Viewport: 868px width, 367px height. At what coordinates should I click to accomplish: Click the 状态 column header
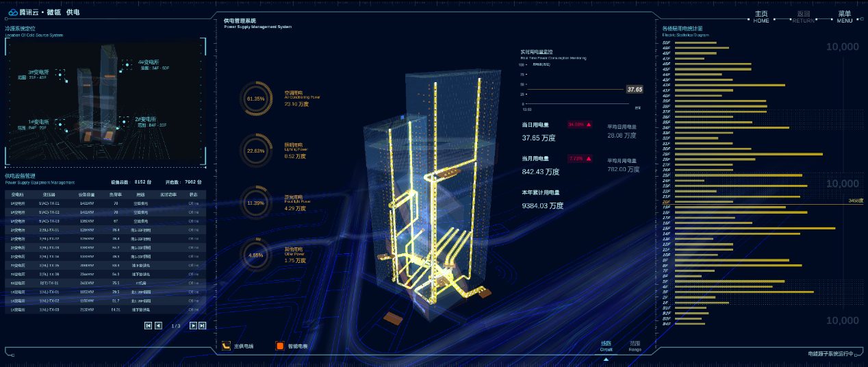click(193, 194)
